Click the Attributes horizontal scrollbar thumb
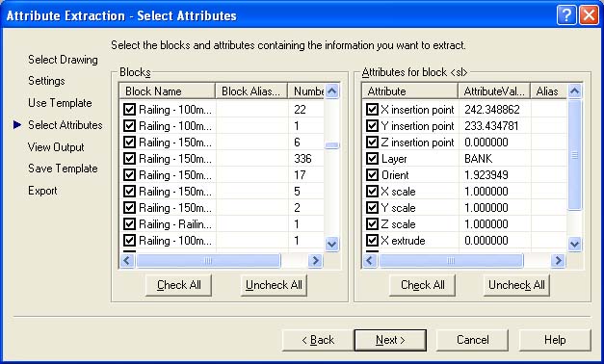Screen dimensions: 604x364 click(x=451, y=261)
